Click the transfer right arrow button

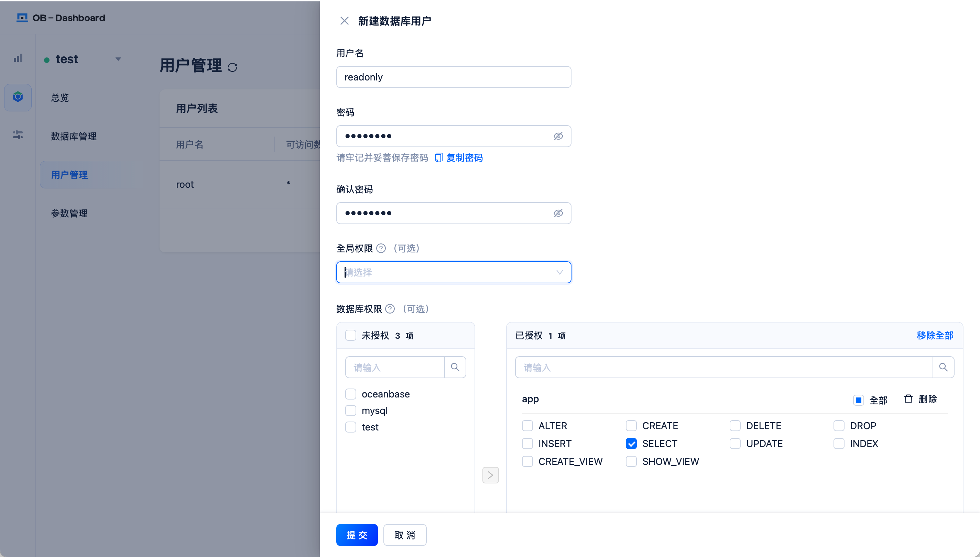click(490, 475)
